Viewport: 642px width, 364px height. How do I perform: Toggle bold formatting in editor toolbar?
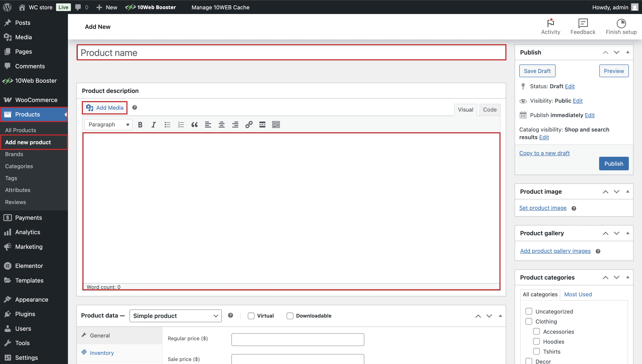click(x=140, y=125)
